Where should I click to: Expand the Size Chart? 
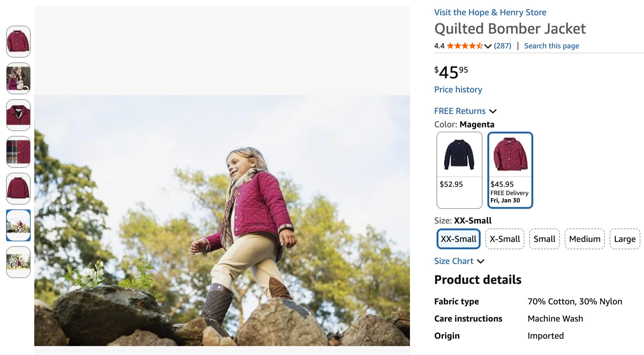[x=459, y=261]
